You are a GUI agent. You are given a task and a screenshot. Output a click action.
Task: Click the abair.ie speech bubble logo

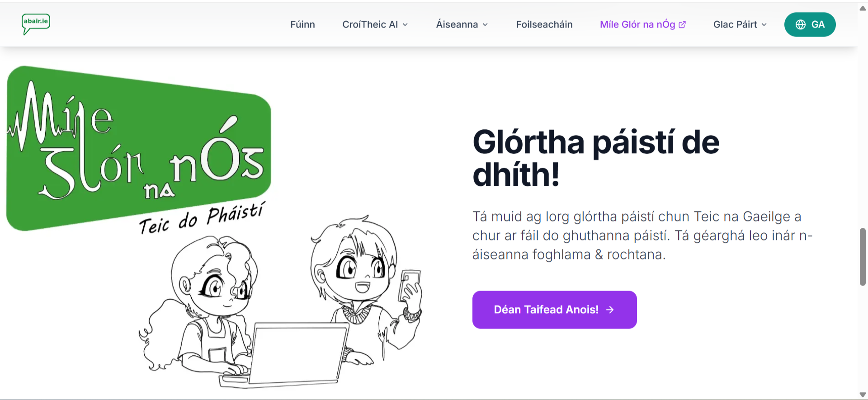coord(36,24)
